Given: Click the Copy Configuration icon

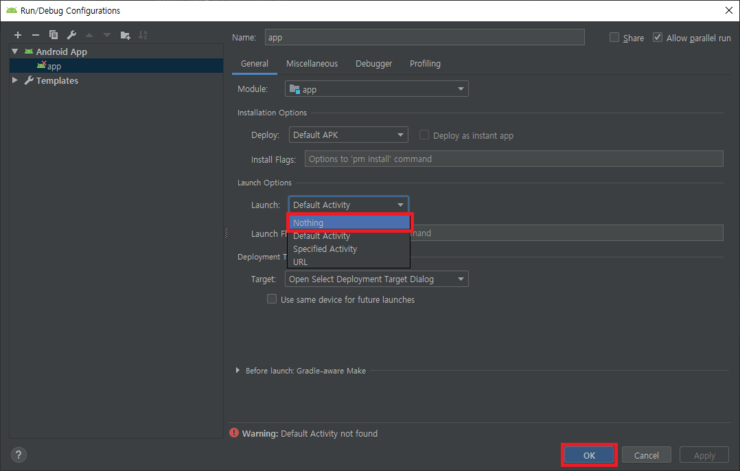Looking at the screenshot, I should point(53,35).
